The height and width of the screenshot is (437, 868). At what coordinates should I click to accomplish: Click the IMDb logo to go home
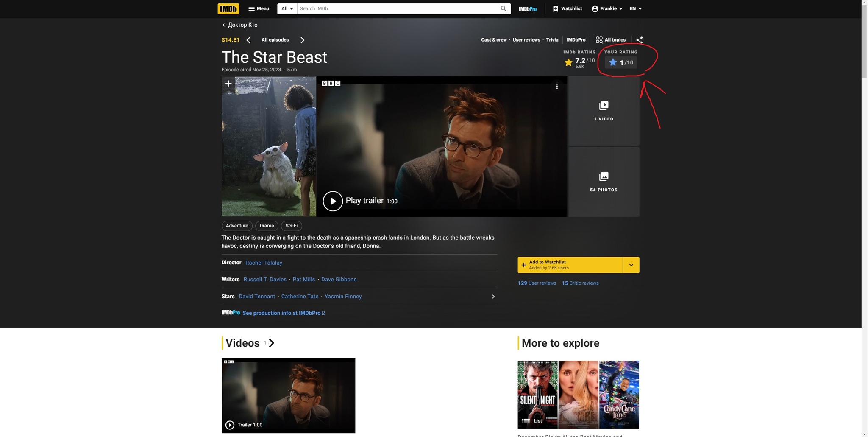tap(228, 8)
